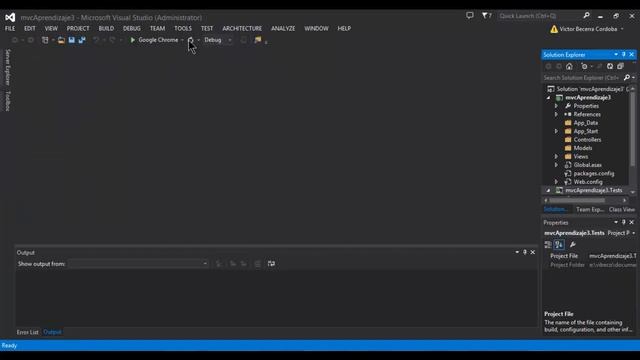Toggle auto-hide pin on Output panel

pos(525,252)
